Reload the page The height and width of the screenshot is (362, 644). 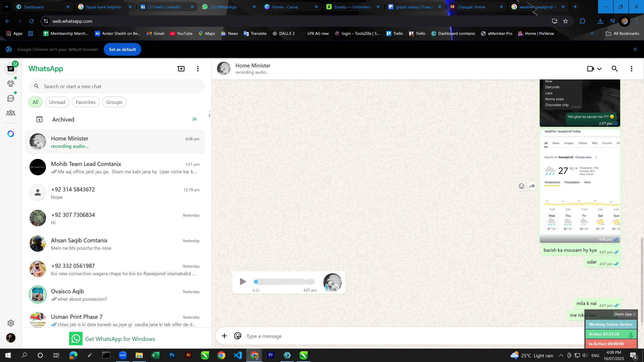pos(32,21)
